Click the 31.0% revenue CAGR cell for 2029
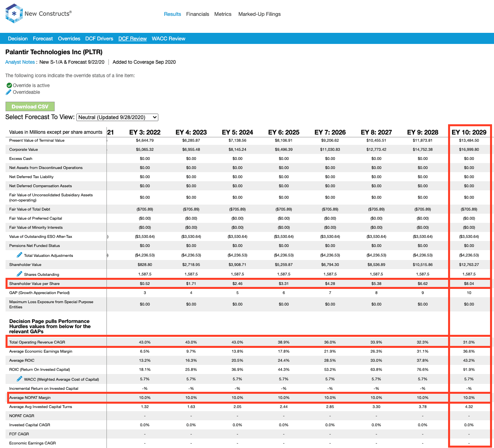 [x=469, y=342]
